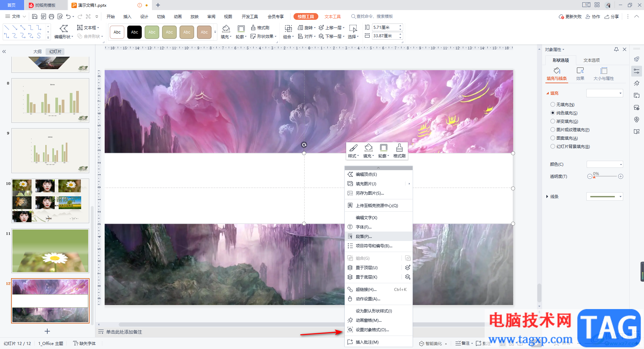Select Picture or Texture Fill (图片或纹理填充)
The width and height of the screenshot is (644, 349).
(570, 130)
